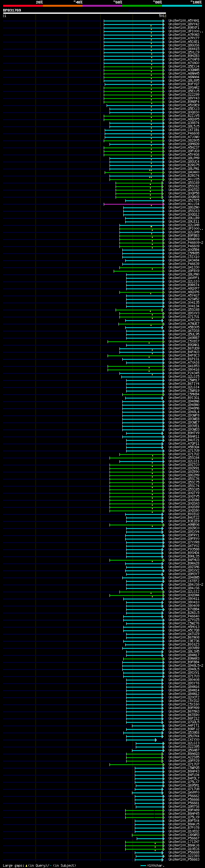Click hit label UniRef100_Q52TE5
This screenshot has height=868, width=205.
click(x=184, y=201)
